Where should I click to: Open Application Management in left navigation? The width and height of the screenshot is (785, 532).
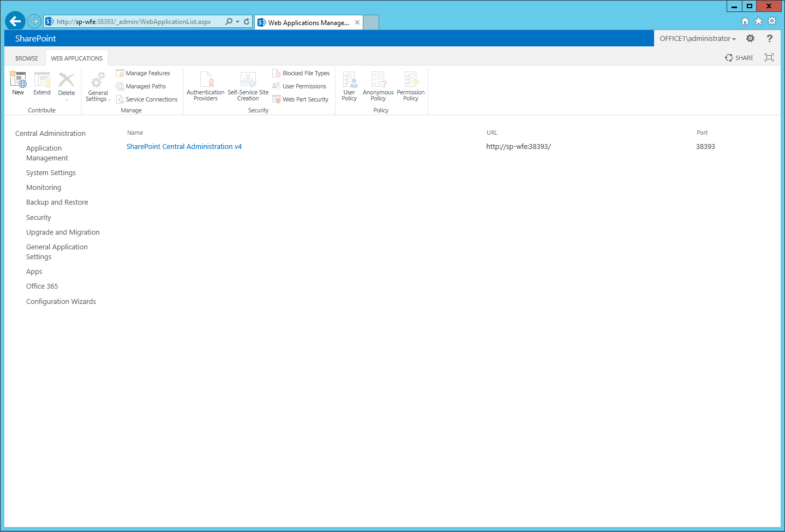[x=47, y=153]
